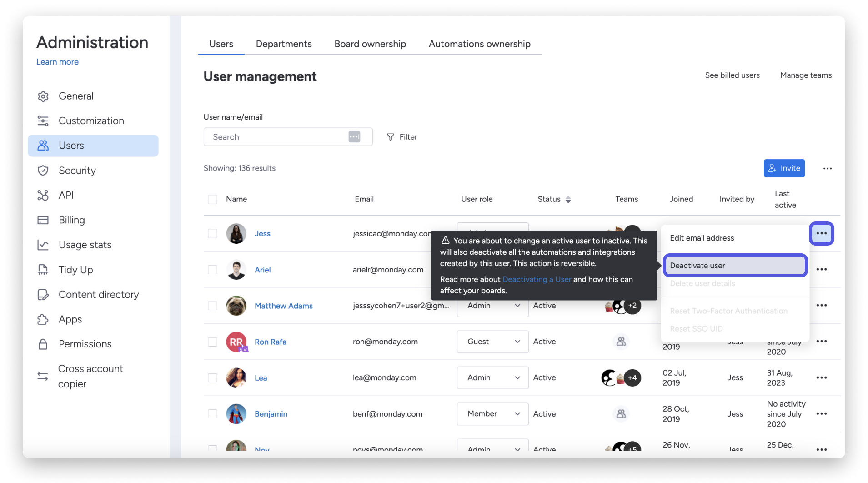
Task: Check the box for Jess
Action: click(212, 233)
